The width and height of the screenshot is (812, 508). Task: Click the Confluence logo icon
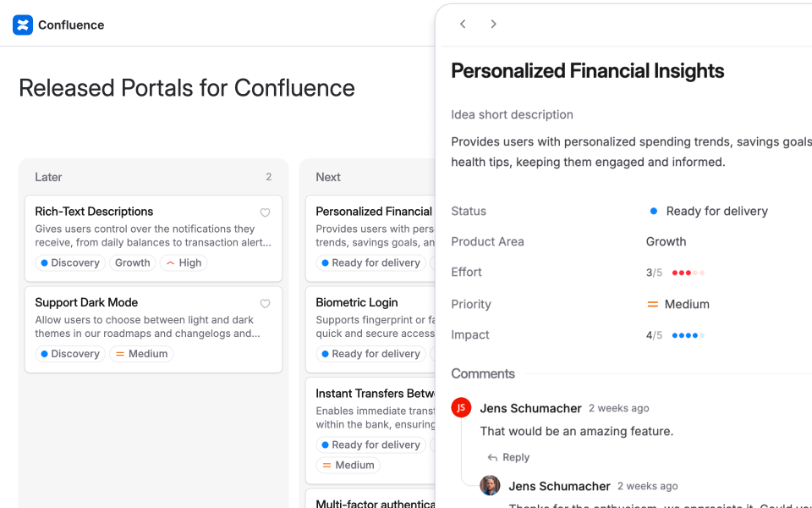pyautogui.click(x=23, y=25)
